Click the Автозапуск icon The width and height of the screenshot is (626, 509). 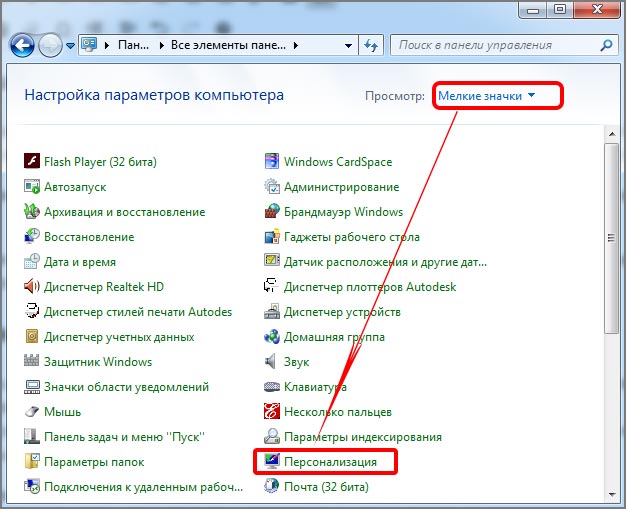(x=32, y=187)
